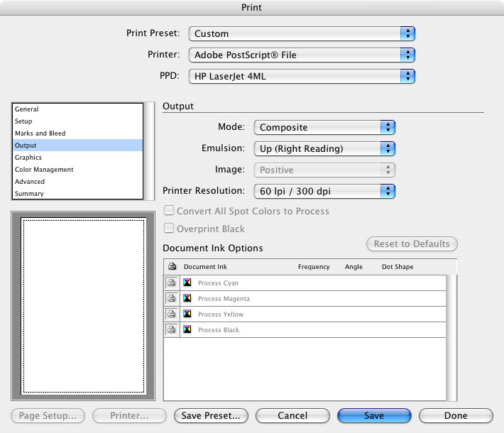Click the Process Cyan color swatch icon
This screenshot has width=504, height=433.
187,283
